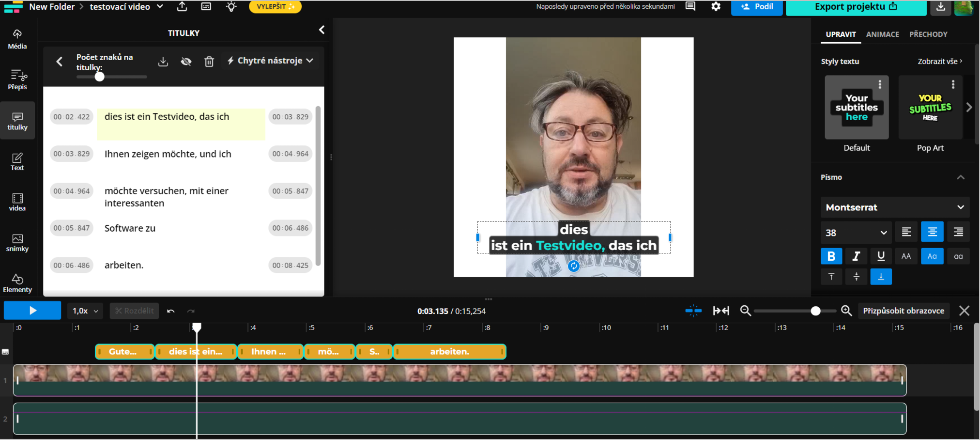Switch to the UPRAVIT tab
The image size is (980, 440).
tap(841, 34)
